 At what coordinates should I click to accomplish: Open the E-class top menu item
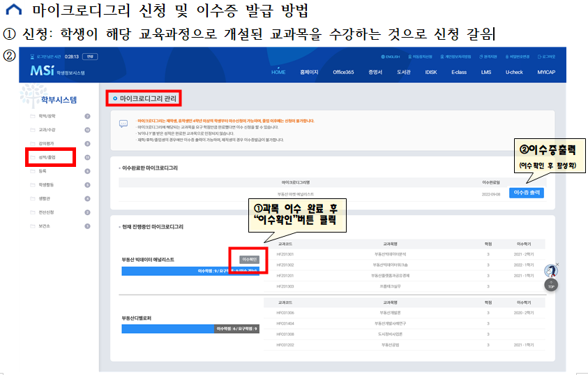coord(458,72)
